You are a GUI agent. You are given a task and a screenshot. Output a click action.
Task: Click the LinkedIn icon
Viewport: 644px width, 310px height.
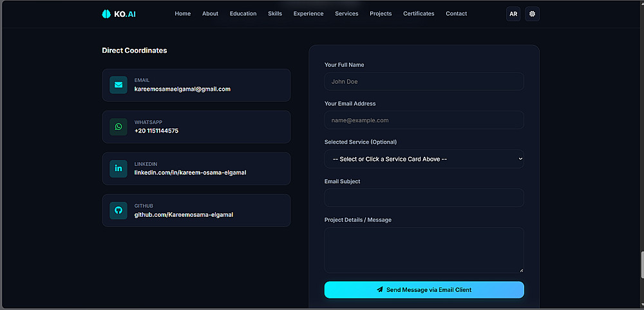pyautogui.click(x=118, y=169)
